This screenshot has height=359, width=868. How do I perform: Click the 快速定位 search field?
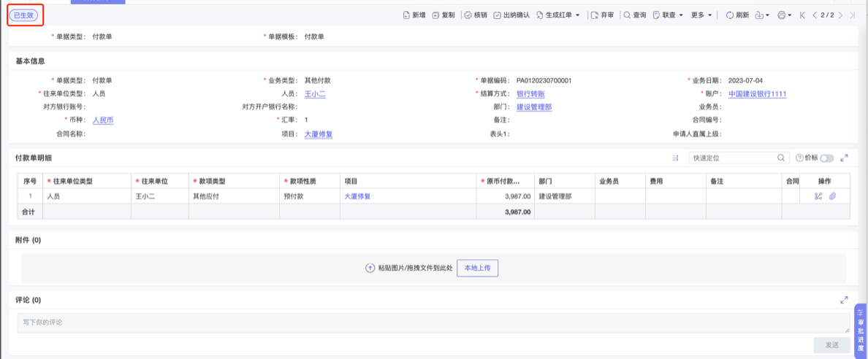click(x=733, y=158)
